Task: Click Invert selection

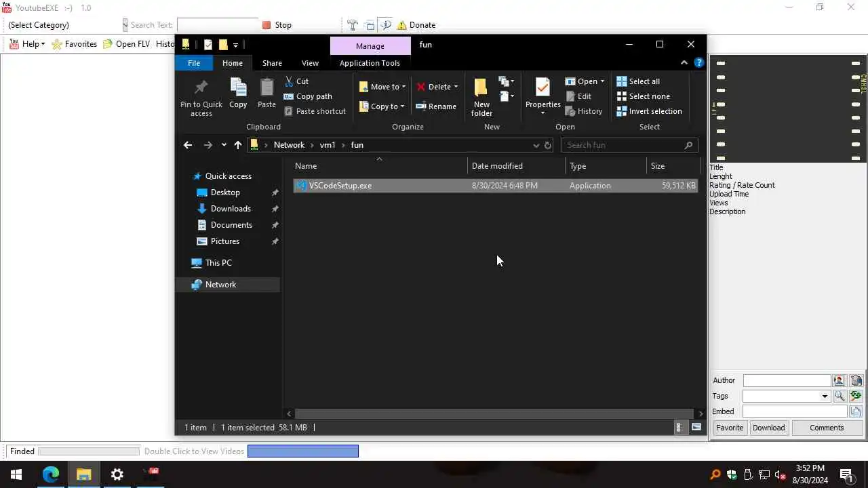Action: coord(649,111)
